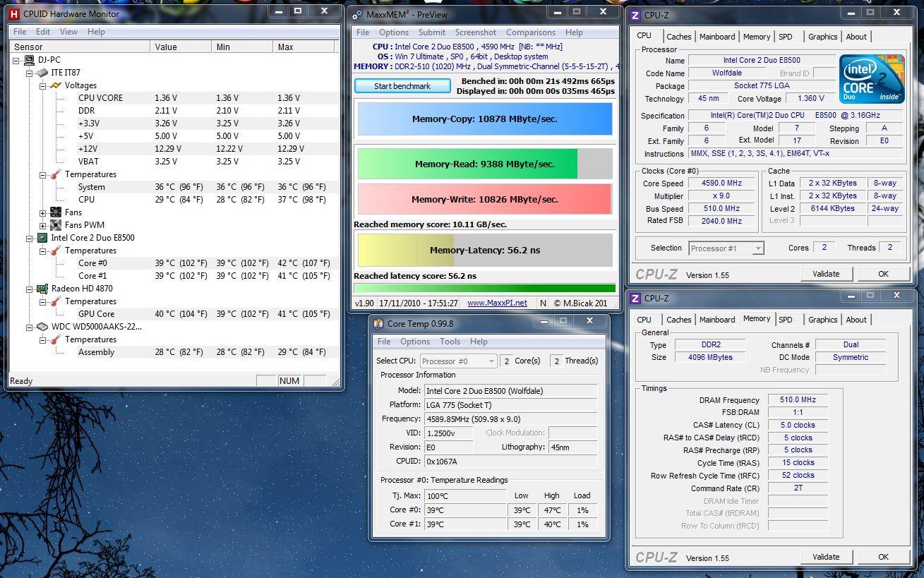Click the Memory-Write 10826 MByte/sec bar
Image resolution: width=924 pixels, height=578 pixels.
click(x=485, y=200)
